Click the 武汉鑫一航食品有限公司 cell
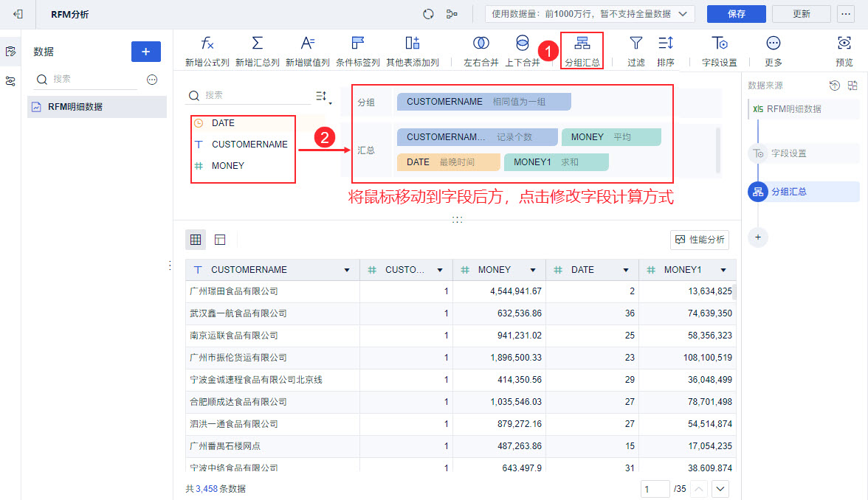868x500 pixels. tap(272, 313)
